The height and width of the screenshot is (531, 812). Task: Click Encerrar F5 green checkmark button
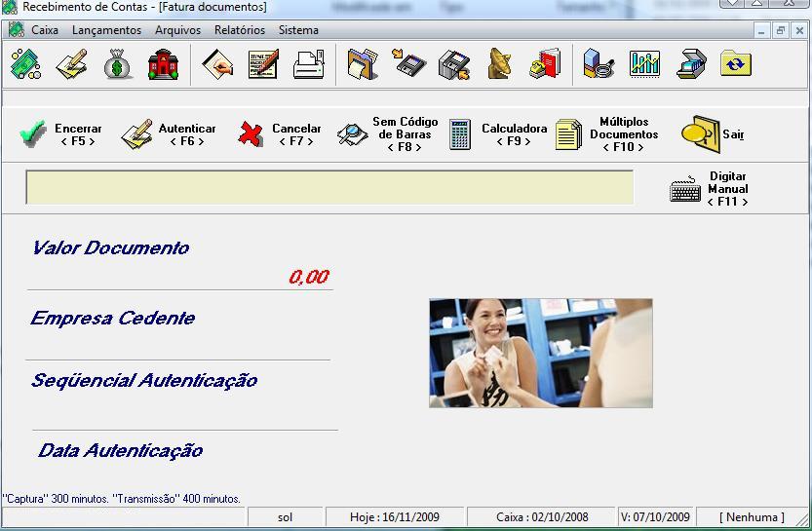coord(60,134)
